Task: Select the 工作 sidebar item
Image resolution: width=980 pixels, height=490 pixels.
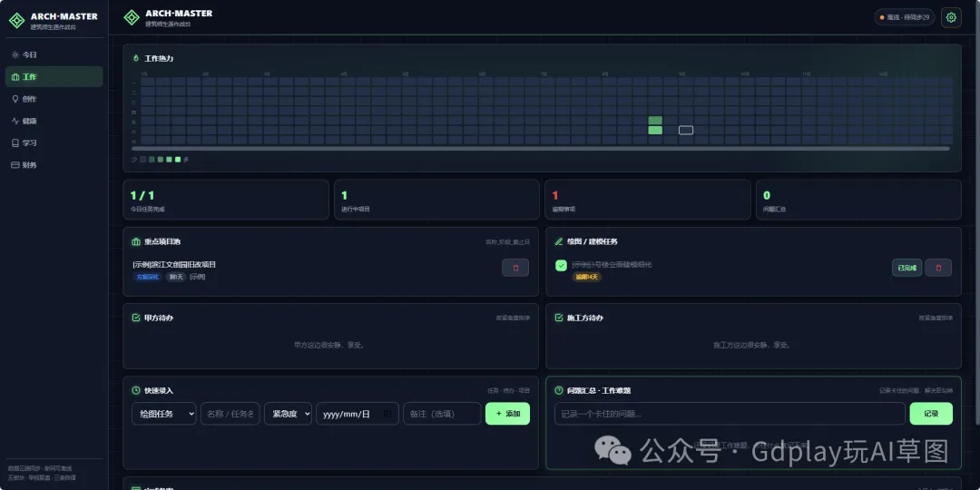Action: click(x=54, y=77)
